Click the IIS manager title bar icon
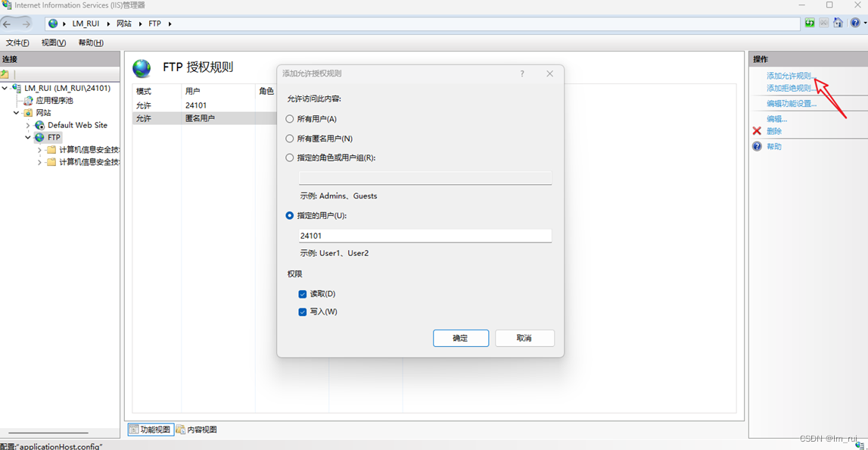The image size is (868, 450). coord(6,5)
